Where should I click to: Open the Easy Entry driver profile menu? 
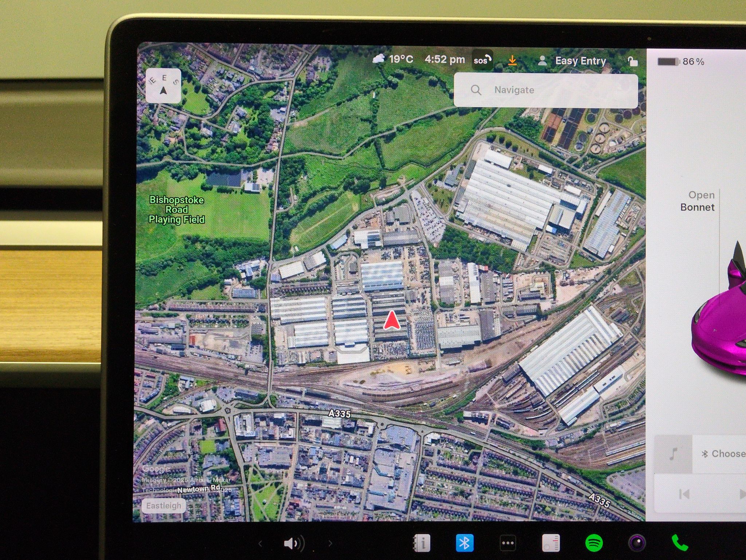tap(572, 61)
